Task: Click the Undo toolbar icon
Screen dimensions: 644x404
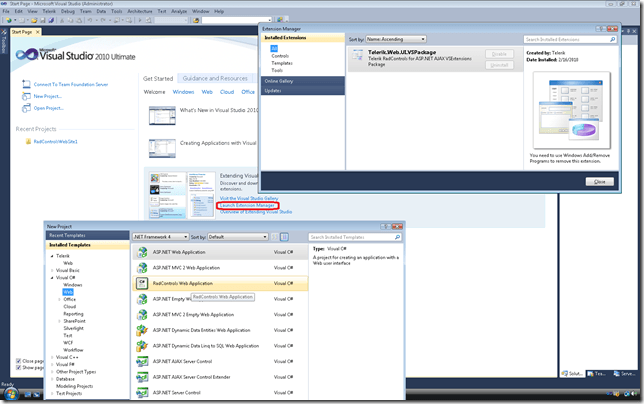Action: tap(90, 20)
